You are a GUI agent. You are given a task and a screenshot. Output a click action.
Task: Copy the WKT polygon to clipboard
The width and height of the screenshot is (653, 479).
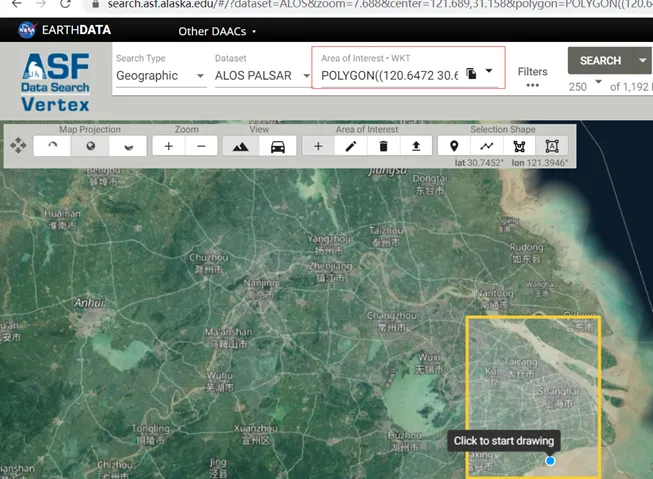[x=471, y=74]
